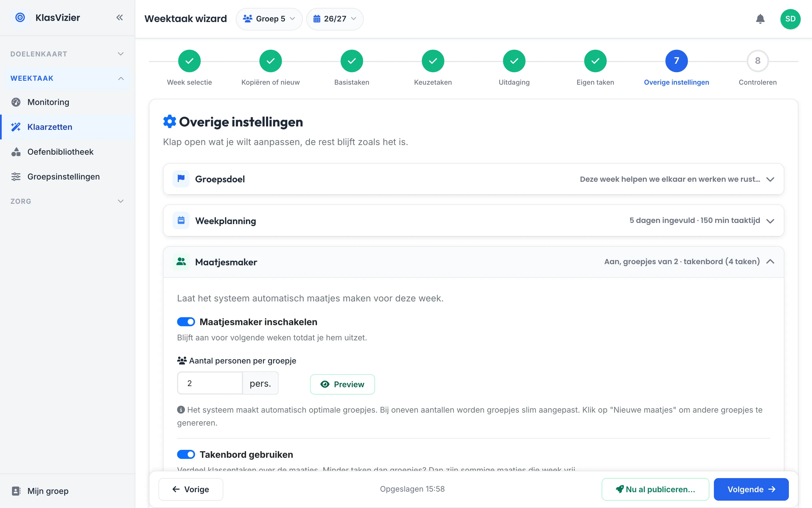Go to completed step Week selectie

click(x=189, y=61)
